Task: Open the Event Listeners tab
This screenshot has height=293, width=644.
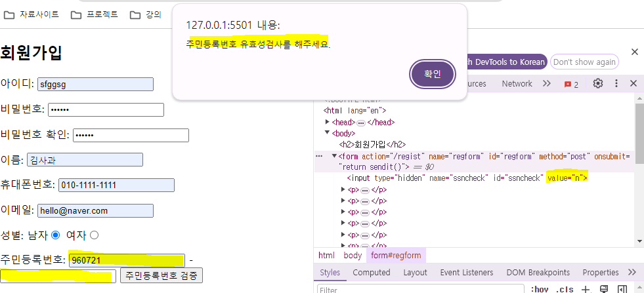Action: coord(467,273)
